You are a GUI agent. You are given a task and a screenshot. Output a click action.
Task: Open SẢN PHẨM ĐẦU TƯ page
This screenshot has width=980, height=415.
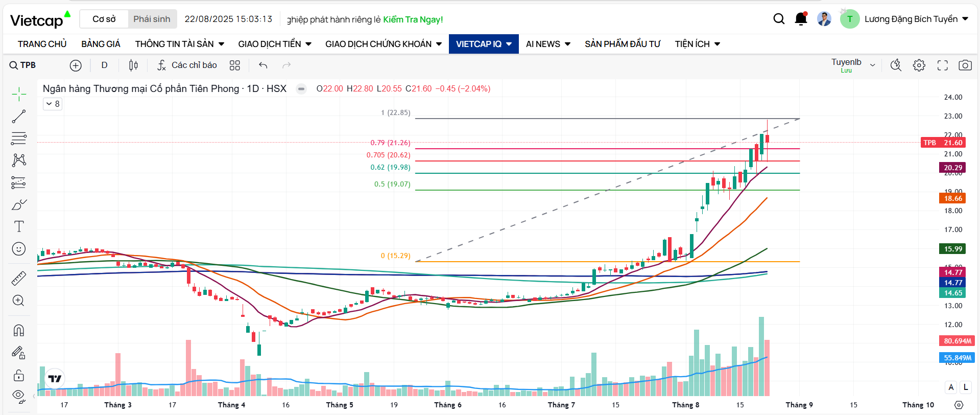click(x=623, y=44)
